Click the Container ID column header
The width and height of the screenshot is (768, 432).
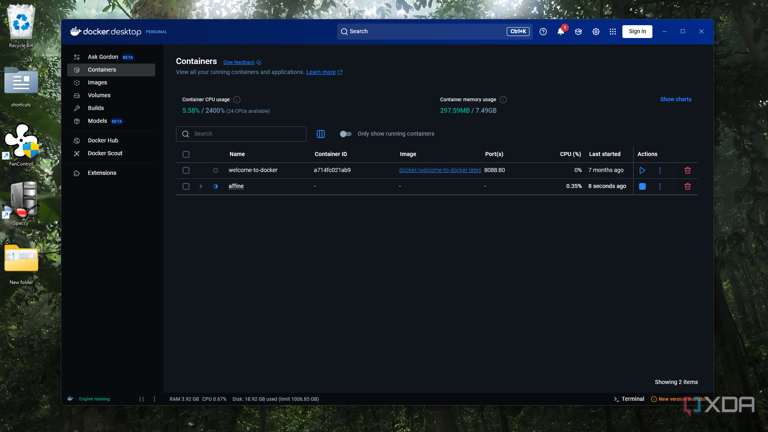point(331,154)
